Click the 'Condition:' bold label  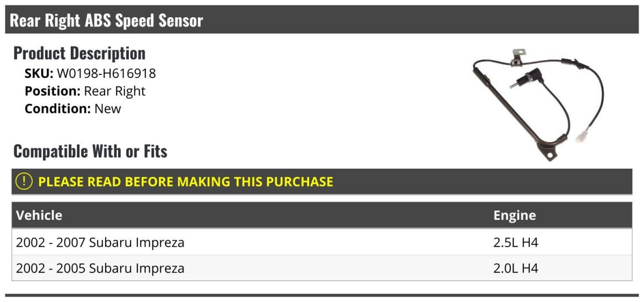point(58,108)
